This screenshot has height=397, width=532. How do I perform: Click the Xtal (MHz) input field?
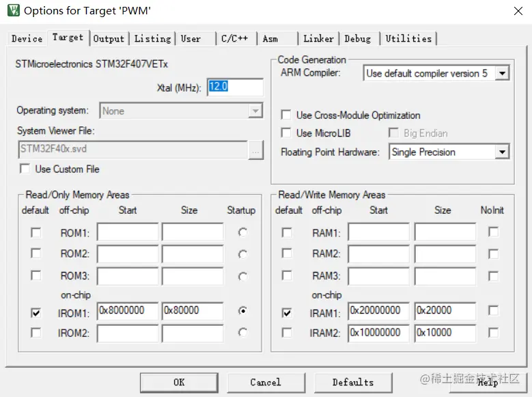pyautogui.click(x=235, y=87)
